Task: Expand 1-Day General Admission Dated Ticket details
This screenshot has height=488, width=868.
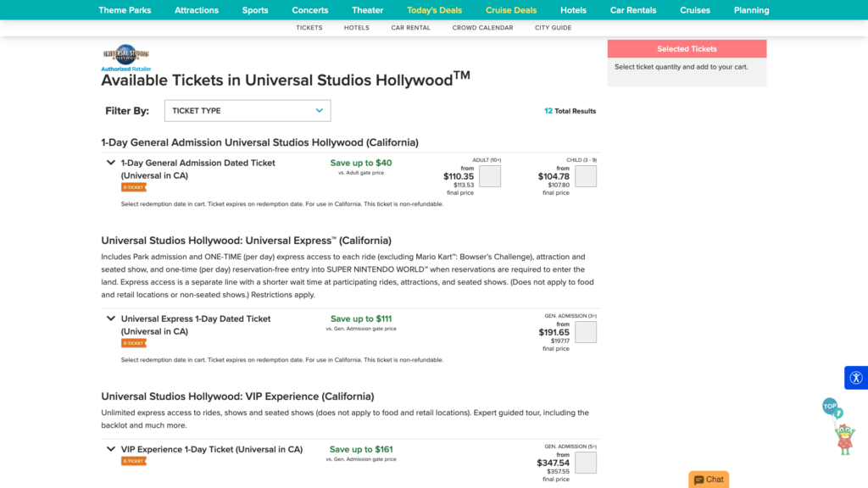Action: [x=111, y=163]
